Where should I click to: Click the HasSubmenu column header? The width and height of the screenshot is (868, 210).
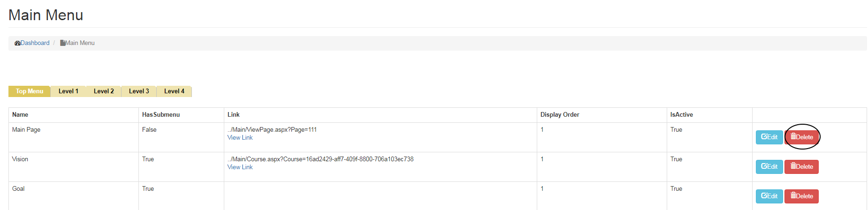coord(161,115)
